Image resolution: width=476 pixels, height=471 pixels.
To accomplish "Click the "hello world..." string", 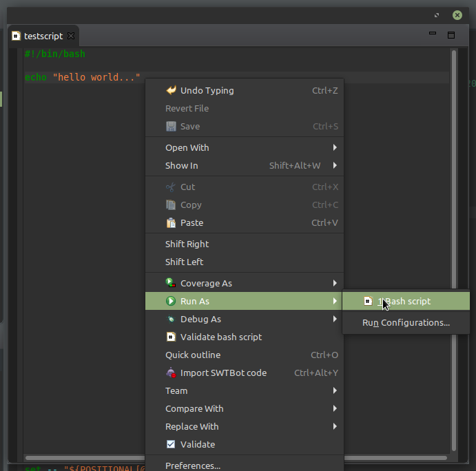I will coord(96,77).
